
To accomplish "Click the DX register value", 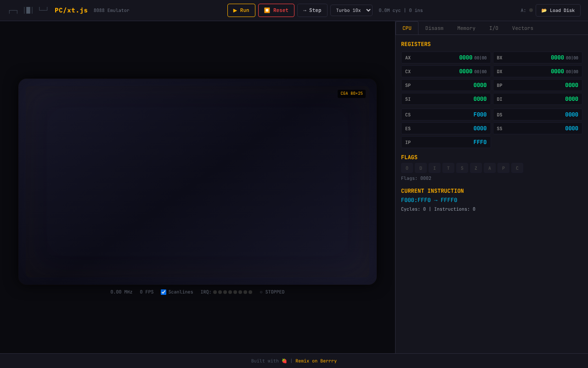I will point(557,72).
